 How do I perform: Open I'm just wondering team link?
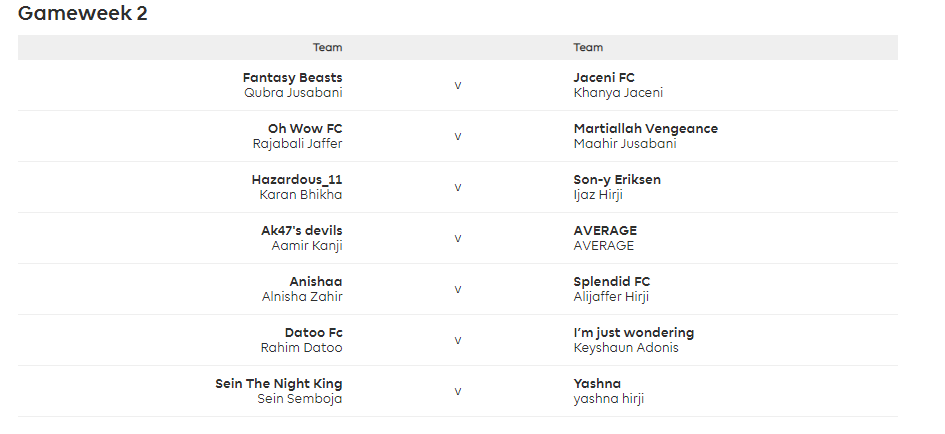click(x=634, y=333)
